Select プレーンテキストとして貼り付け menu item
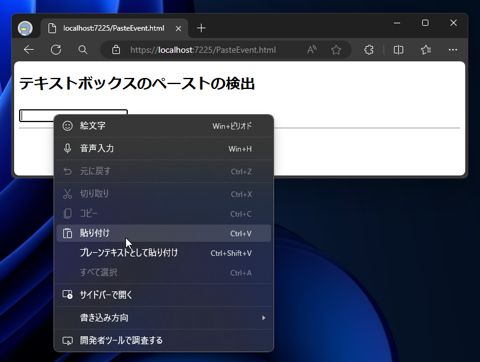 point(164,253)
